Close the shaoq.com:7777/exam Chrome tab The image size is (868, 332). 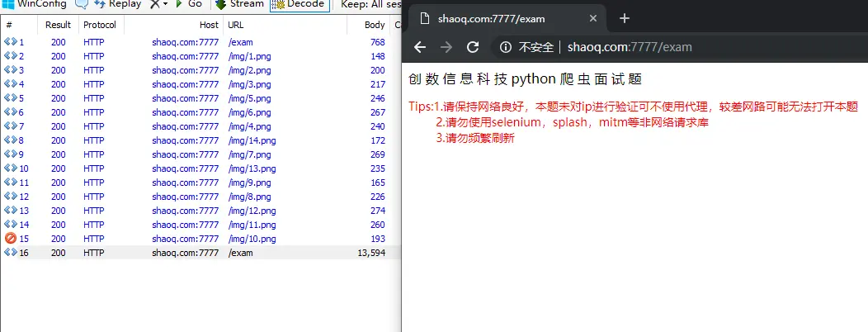pyautogui.click(x=593, y=18)
